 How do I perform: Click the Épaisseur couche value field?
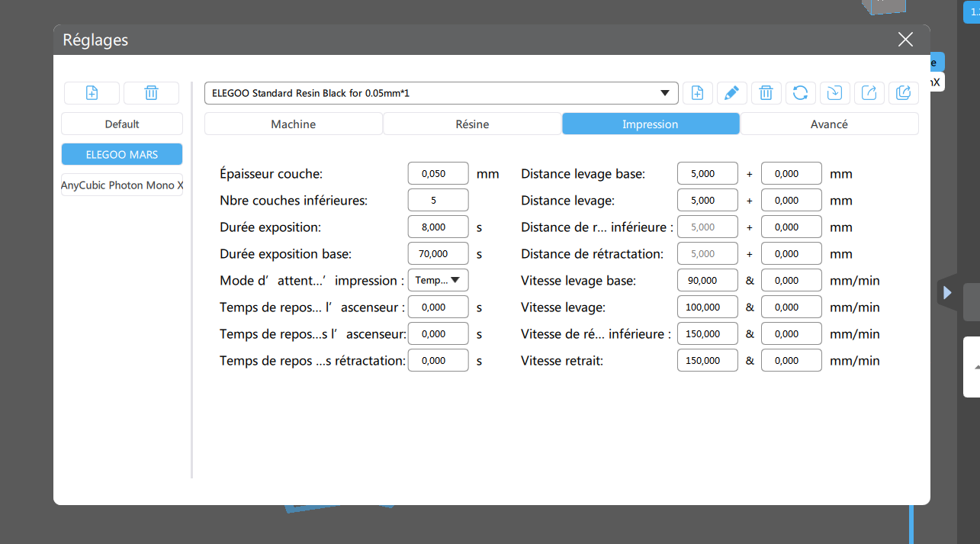pyautogui.click(x=438, y=173)
